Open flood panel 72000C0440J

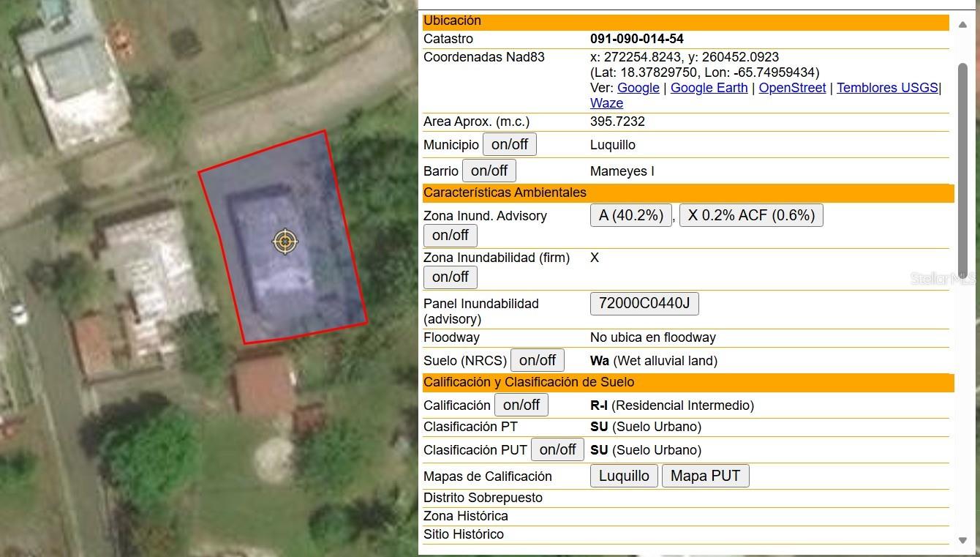[x=644, y=303]
